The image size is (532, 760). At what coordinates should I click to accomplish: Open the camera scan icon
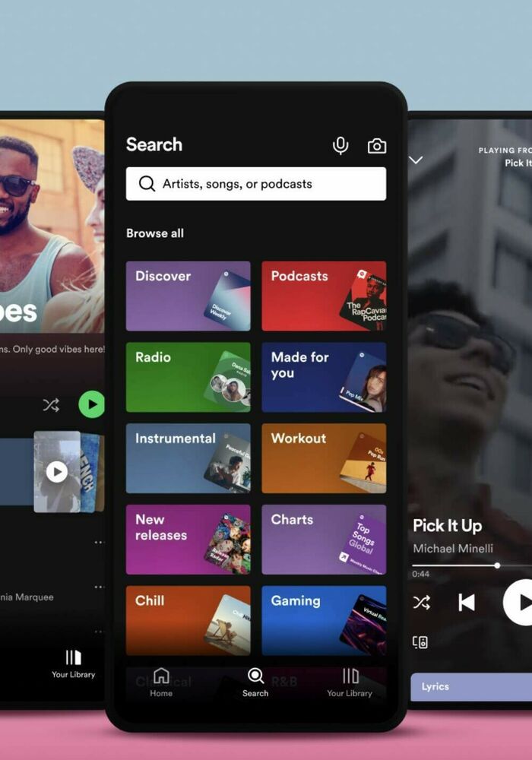point(376,146)
